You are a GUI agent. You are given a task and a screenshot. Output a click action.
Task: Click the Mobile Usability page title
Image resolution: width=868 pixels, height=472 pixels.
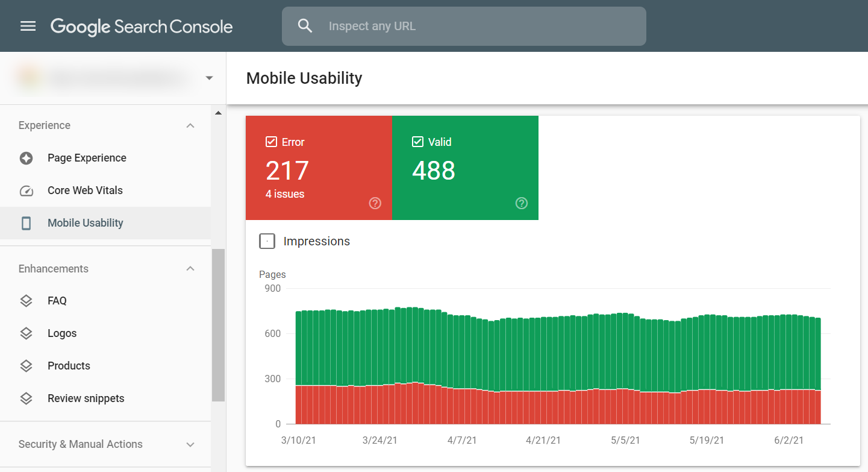pyautogui.click(x=304, y=78)
